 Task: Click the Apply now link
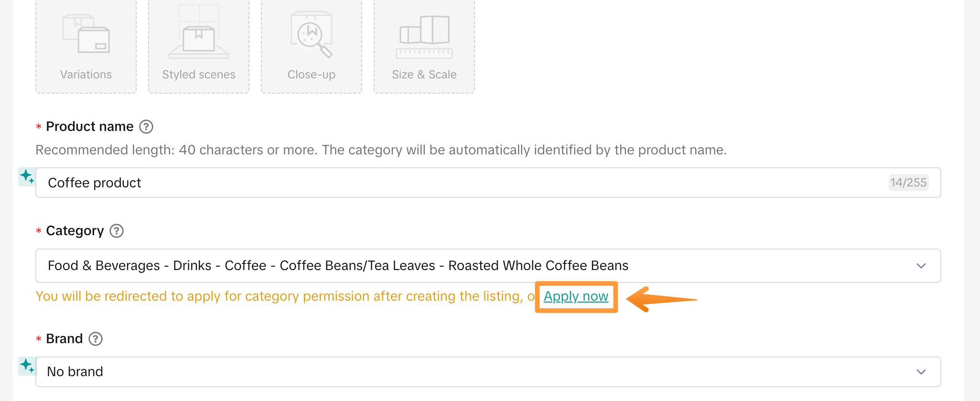pos(576,296)
